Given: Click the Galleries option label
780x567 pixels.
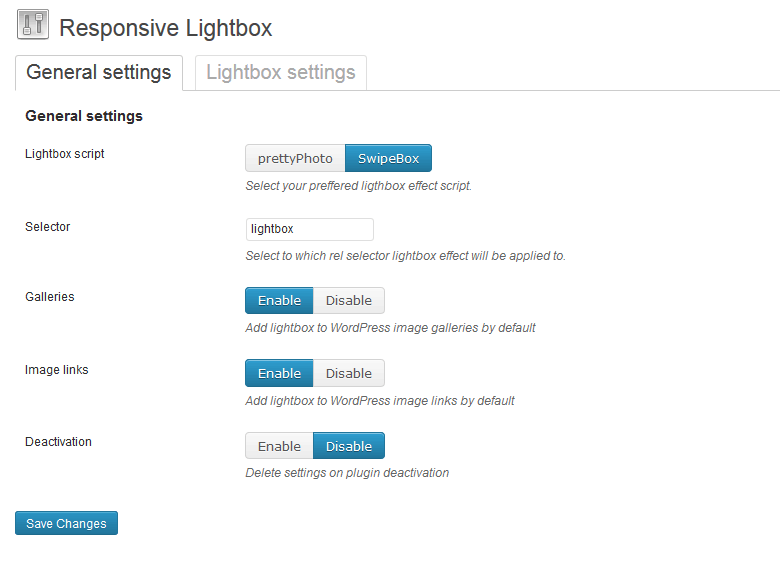Looking at the screenshot, I should pos(50,297).
